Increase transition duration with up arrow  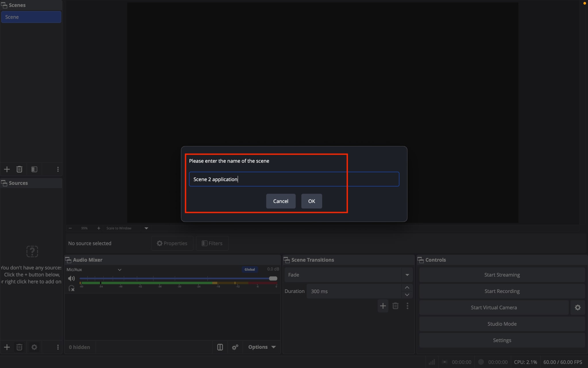click(x=407, y=287)
